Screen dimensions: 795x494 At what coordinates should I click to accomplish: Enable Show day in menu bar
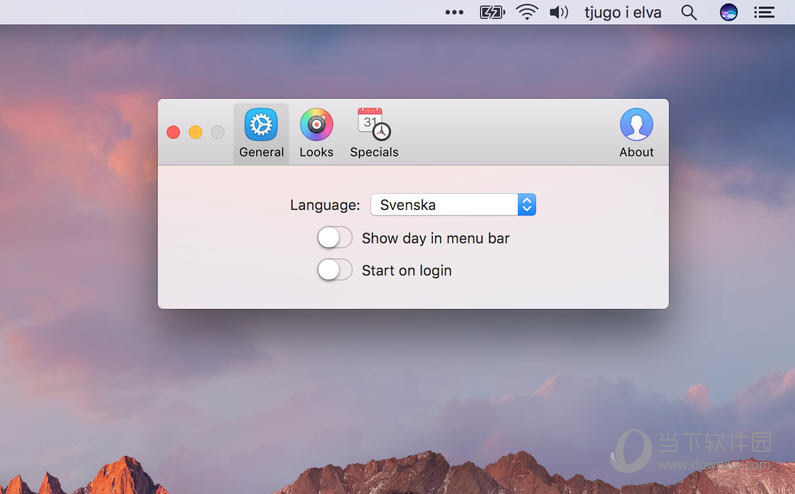(335, 237)
